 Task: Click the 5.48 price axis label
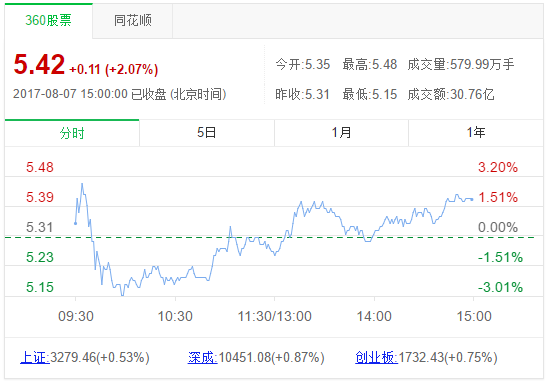[40, 167]
